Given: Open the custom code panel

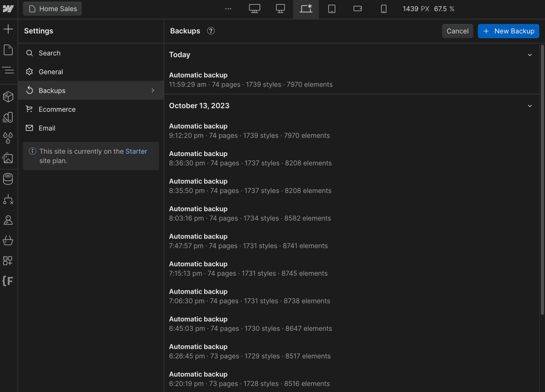Looking at the screenshot, I should [8, 281].
